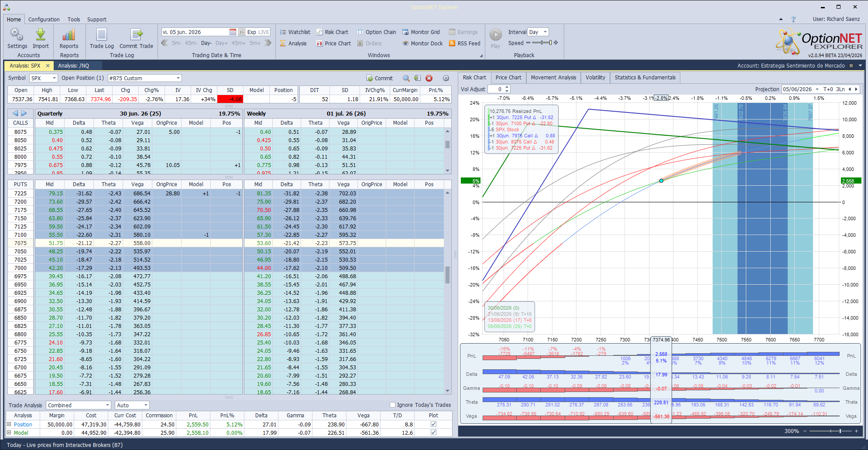This screenshot has height=450, width=868.
Task: Click the help icon near the user name
Action: [x=793, y=19]
